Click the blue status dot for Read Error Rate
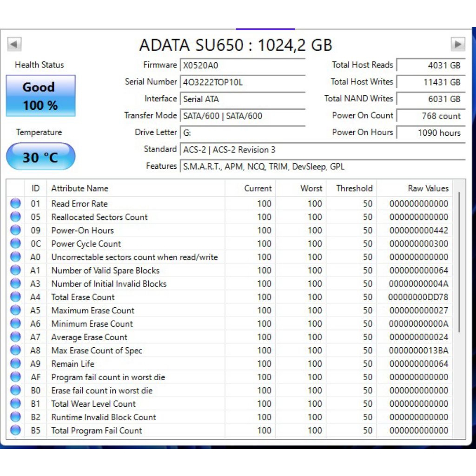The width and height of the screenshot is (476, 476). pos(15,204)
